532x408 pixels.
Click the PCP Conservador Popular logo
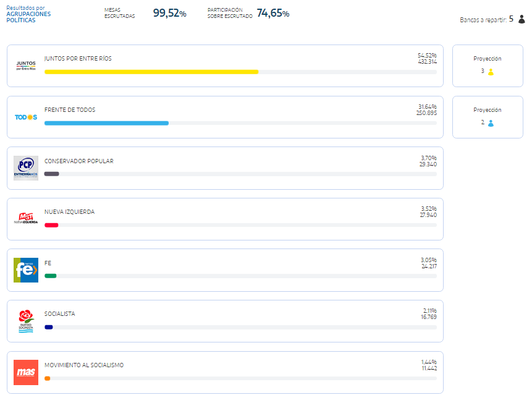click(26, 168)
